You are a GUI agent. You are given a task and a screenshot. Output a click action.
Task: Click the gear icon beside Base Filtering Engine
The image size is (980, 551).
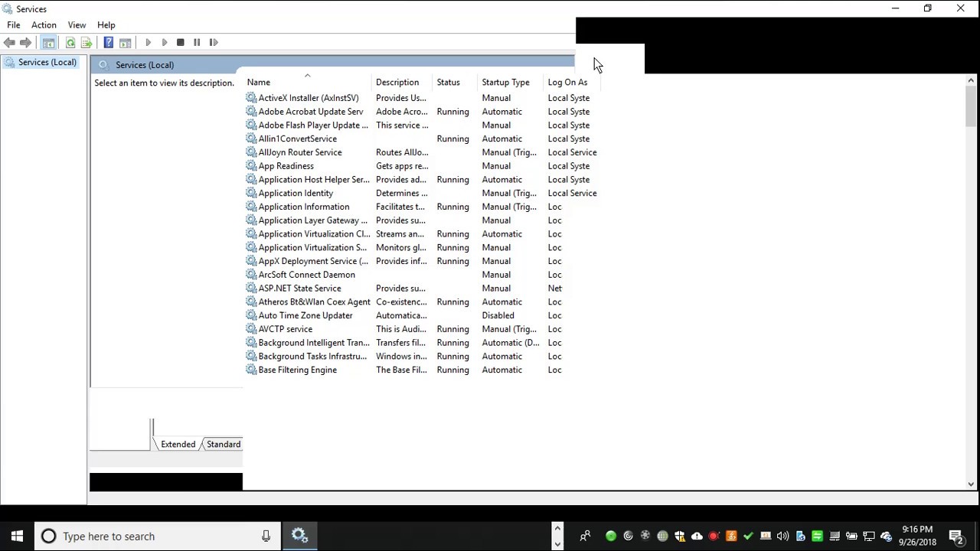251,370
